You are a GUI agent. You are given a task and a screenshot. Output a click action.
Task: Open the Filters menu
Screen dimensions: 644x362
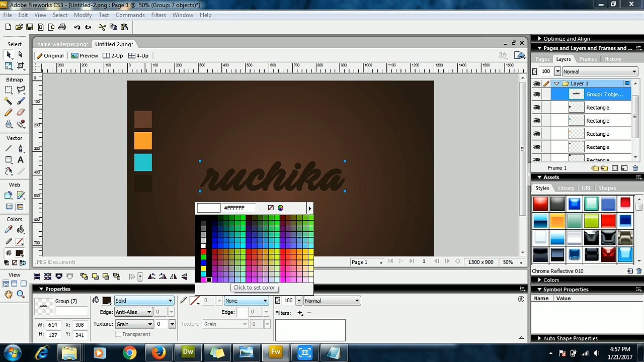tap(158, 15)
